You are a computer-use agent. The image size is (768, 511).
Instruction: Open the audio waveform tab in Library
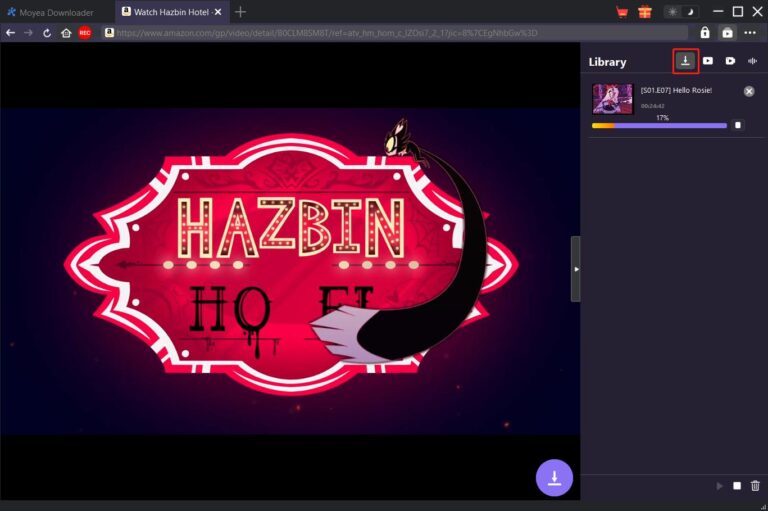(752, 61)
